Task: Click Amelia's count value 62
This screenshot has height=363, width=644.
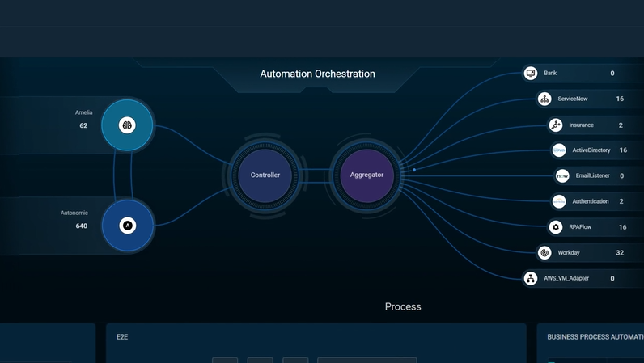Action: tap(83, 126)
